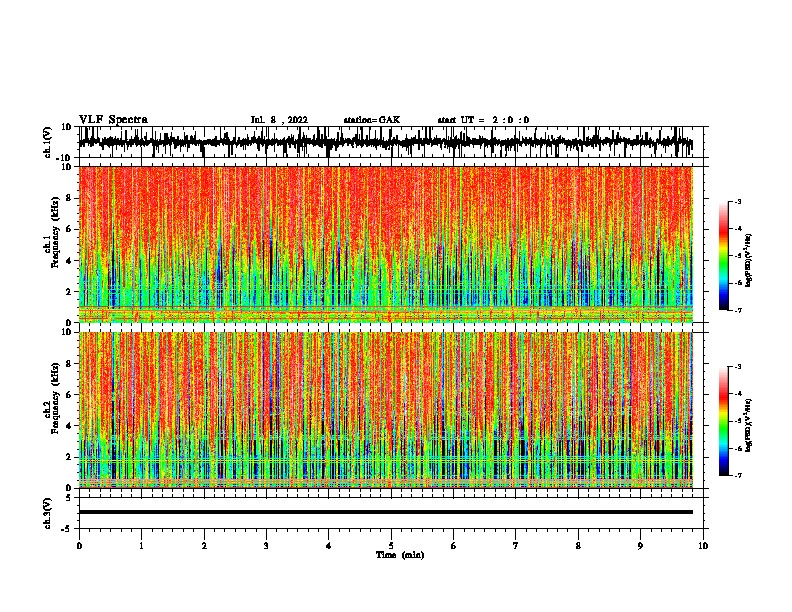Click the time axis tick label "8"

[x=578, y=545]
